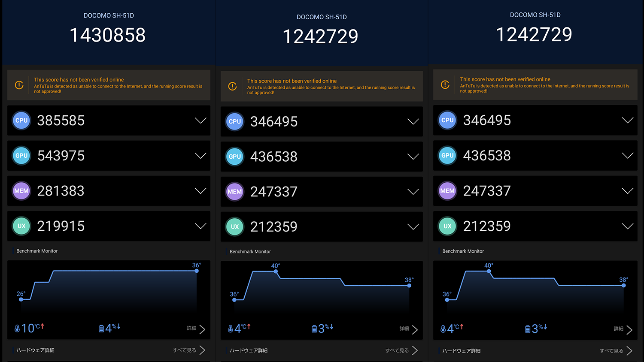Screen dimensions: 644x362
Task: Click the CPU icon beside score 385585
Action: (x=21, y=121)
